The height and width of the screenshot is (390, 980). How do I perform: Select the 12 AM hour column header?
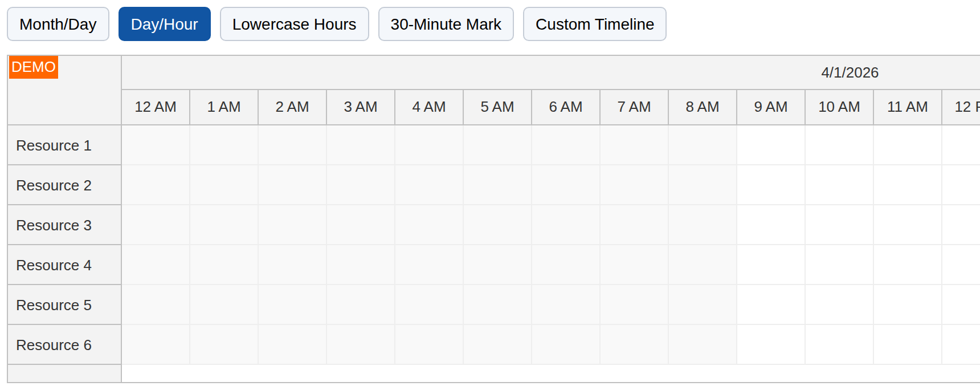coord(156,107)
